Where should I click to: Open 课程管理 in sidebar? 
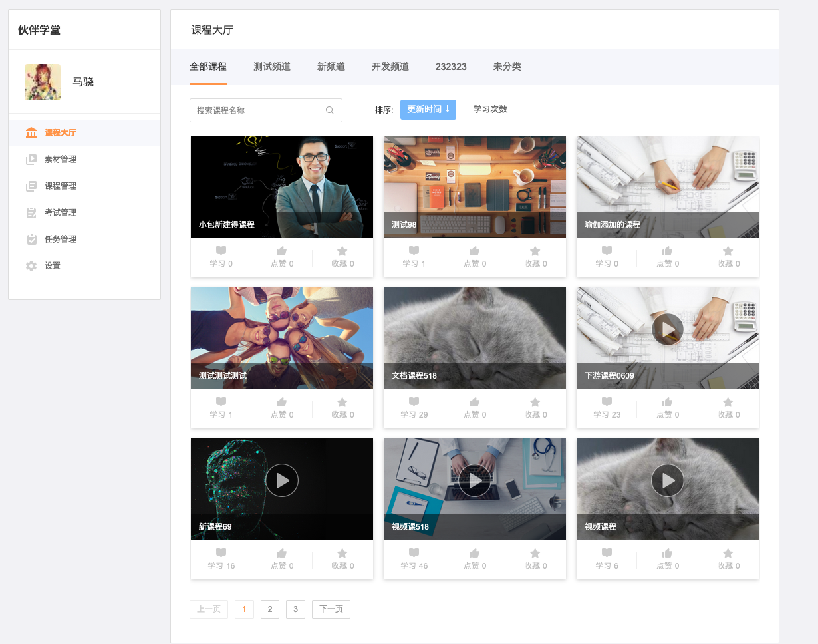point(84,186)
